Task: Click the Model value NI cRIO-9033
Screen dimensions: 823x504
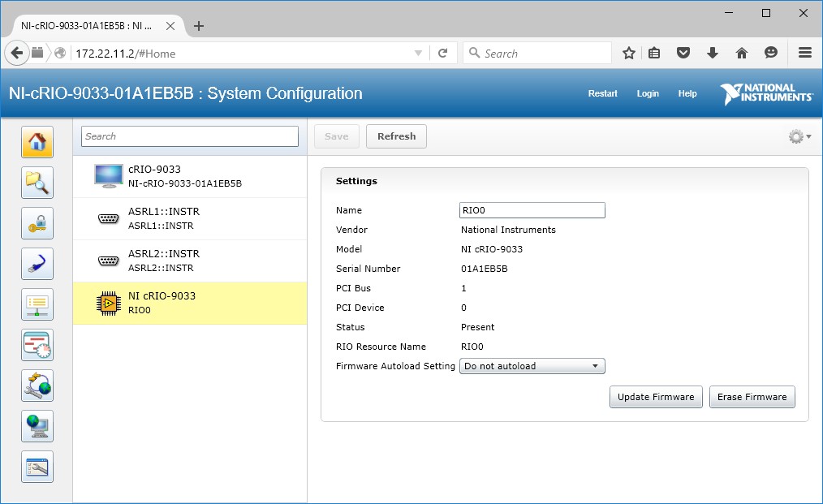Action: pos(492,249)
